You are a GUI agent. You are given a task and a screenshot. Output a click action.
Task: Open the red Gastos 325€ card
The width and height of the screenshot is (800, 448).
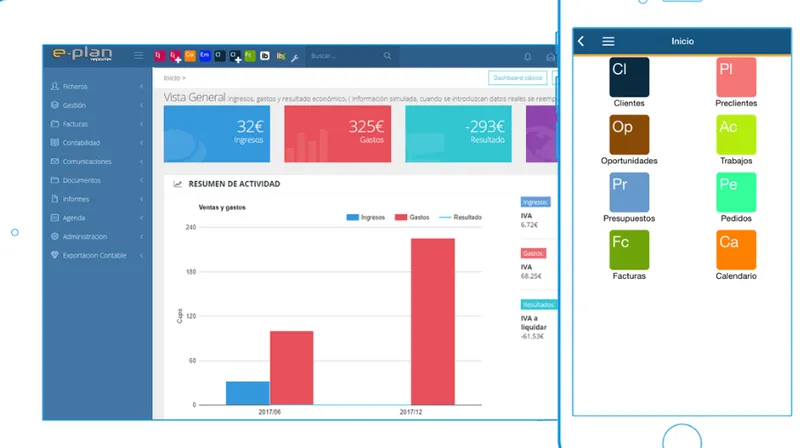click(x=338, y=134)
